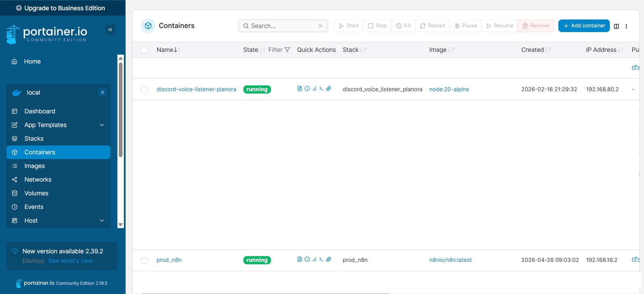644x294 pixels.
Task: Open the Dashboard page
Action: tap(58, 111)
